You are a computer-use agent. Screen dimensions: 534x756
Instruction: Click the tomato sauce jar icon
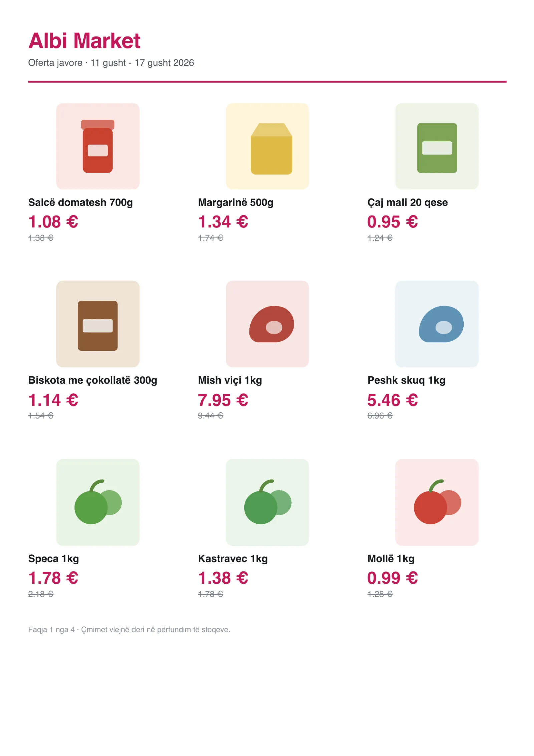point(97,146)
